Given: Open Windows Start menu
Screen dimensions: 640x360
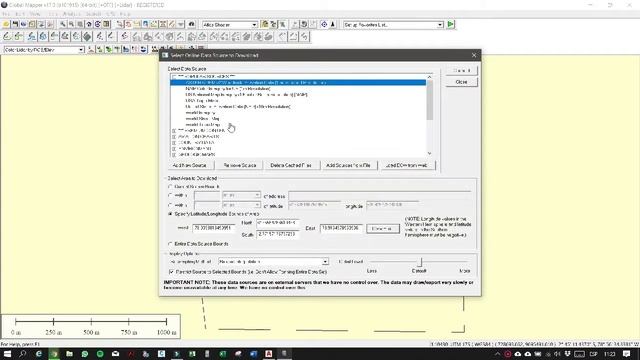Looking at the screenshot, I should click(x=7, y=354).
